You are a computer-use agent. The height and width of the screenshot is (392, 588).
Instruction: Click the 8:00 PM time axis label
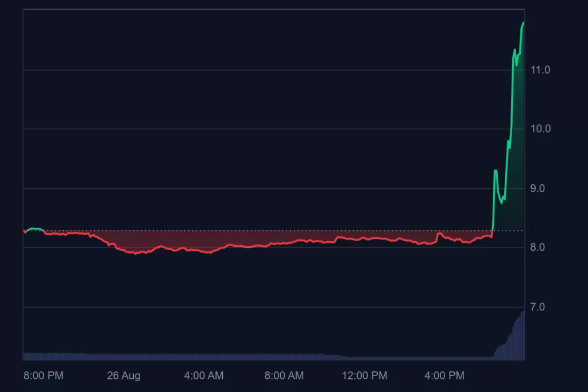44,376
